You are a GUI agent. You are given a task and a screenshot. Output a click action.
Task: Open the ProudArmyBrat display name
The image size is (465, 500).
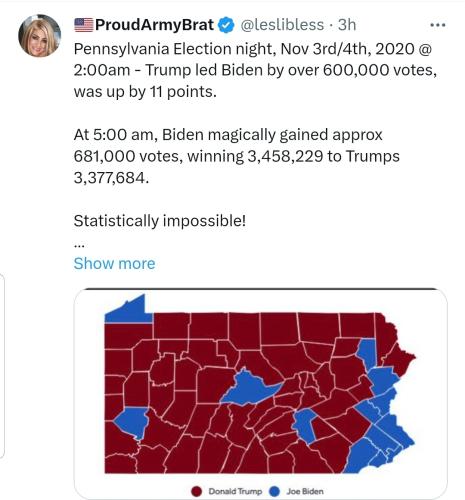[x=154, y=25]
